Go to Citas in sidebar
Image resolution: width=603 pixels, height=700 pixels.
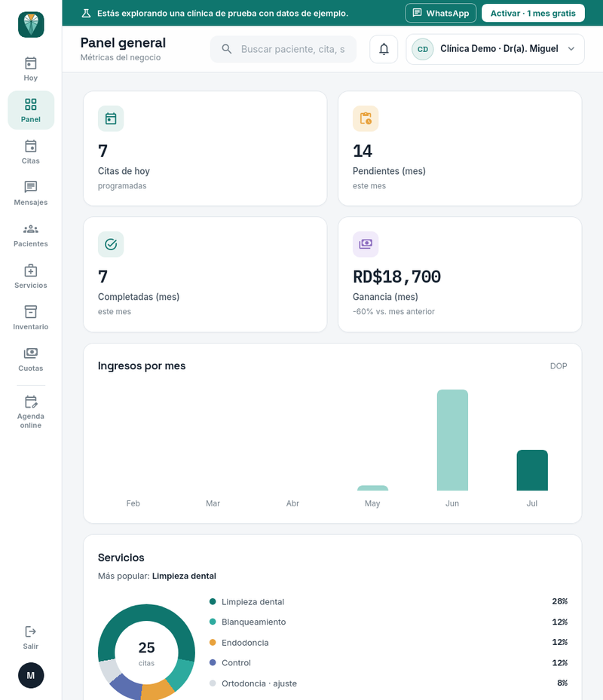(31, 151)
